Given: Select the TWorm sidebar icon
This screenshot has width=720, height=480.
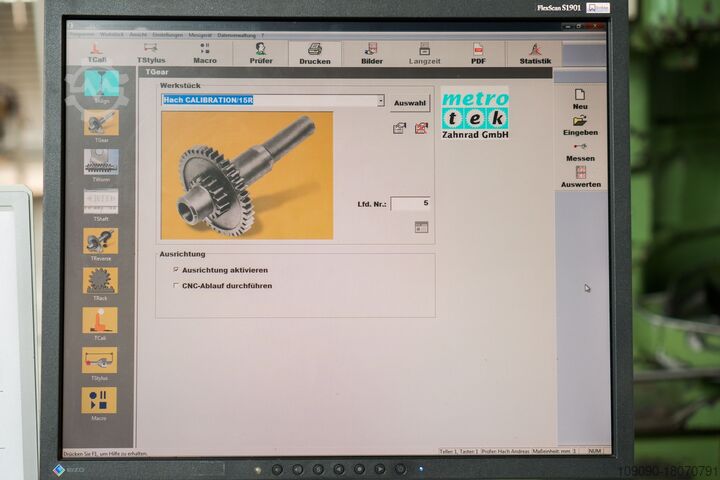Looking at the screenshot, I should (101, 162).
